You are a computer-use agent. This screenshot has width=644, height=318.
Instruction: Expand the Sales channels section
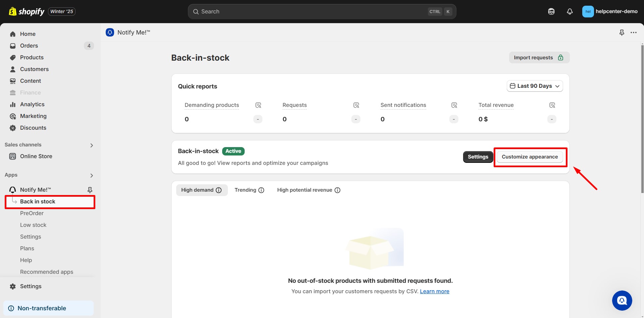pos(92,145)
